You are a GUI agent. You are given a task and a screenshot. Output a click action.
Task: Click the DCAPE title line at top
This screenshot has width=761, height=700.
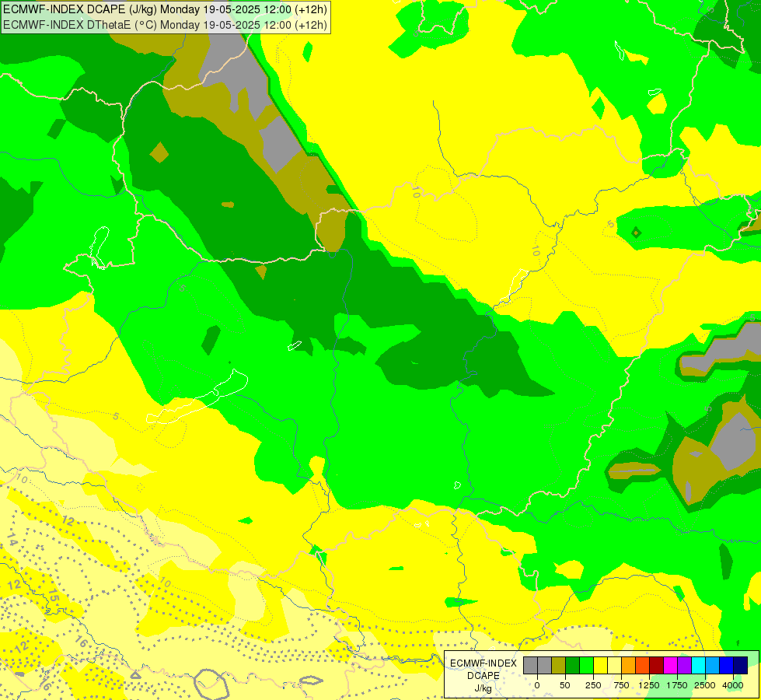[165, 9]
